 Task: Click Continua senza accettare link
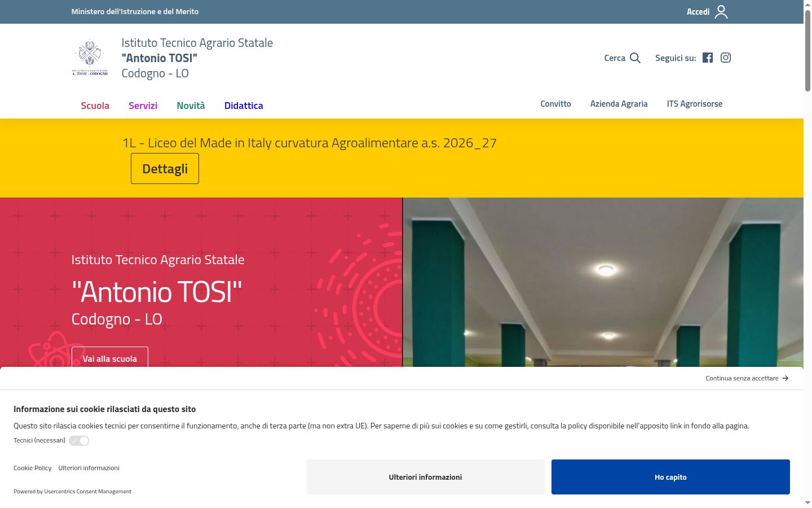tap(742, 378)
